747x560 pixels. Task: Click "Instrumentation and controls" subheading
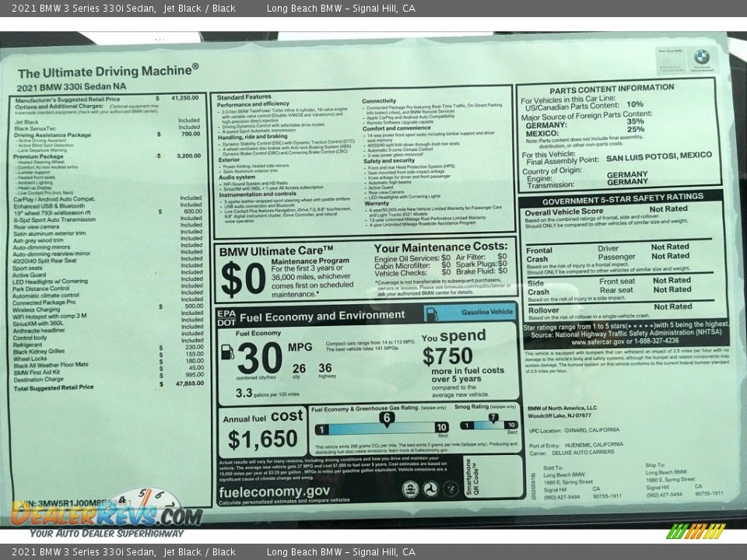pos(258,194)
